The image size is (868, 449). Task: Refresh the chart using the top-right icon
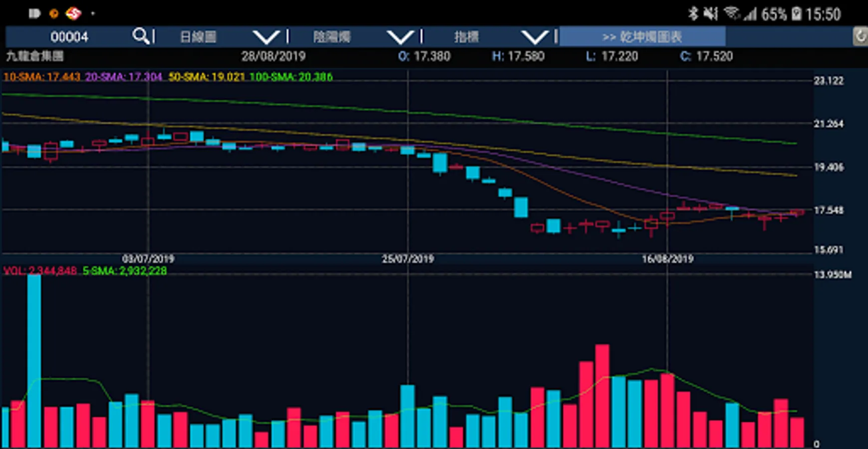860,36
